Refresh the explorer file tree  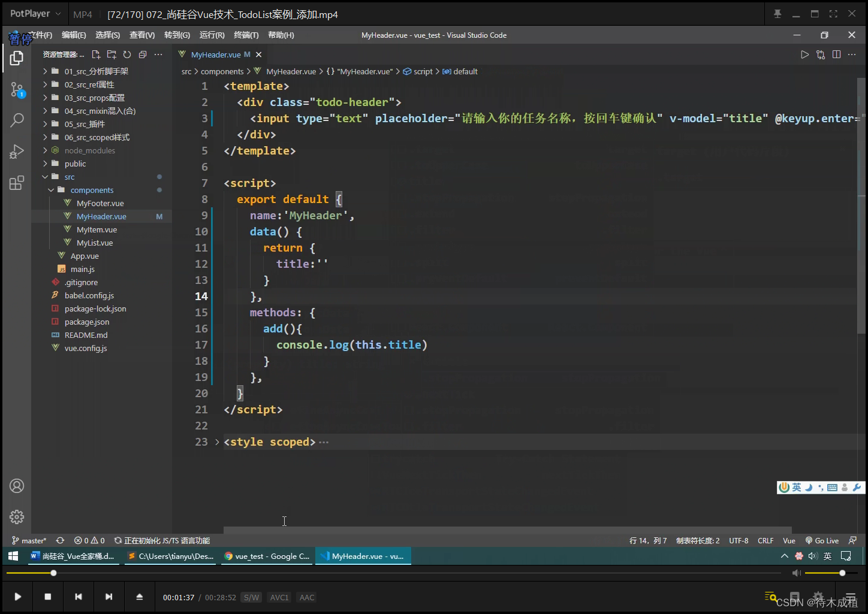(x=127, y=55)
